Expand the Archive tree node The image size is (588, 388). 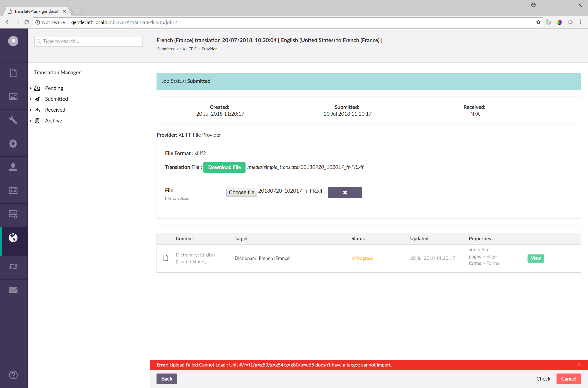point(31,121)
